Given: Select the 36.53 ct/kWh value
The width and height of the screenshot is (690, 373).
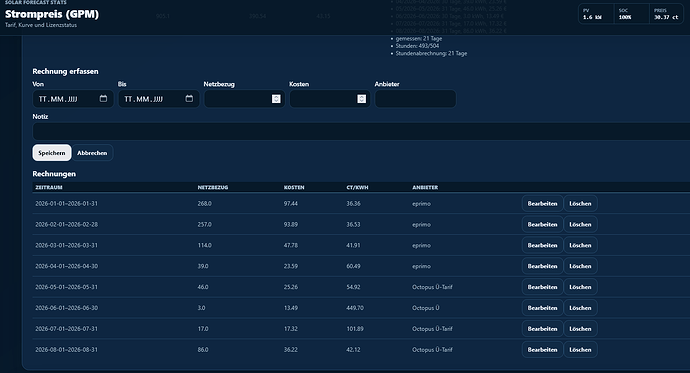Looking at the screenshot, I should click(x=353, y=224).
